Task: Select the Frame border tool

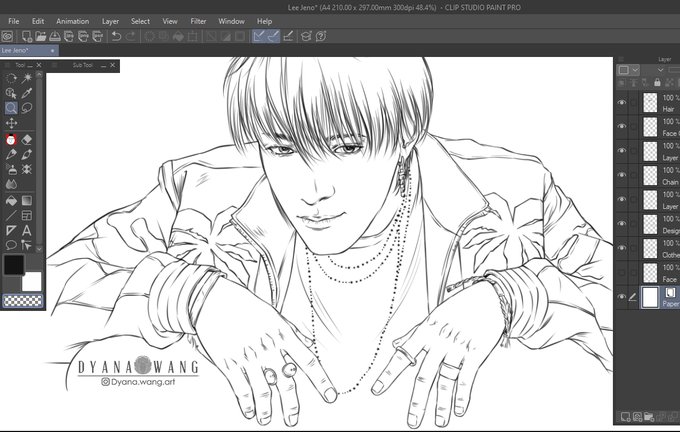Action: click(x=27, y=215)
